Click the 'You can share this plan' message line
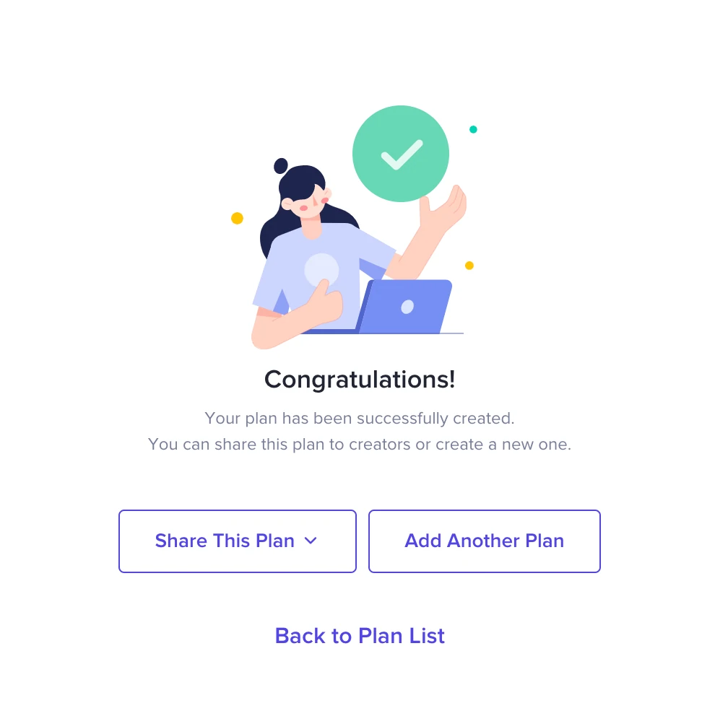 [360, 444]
